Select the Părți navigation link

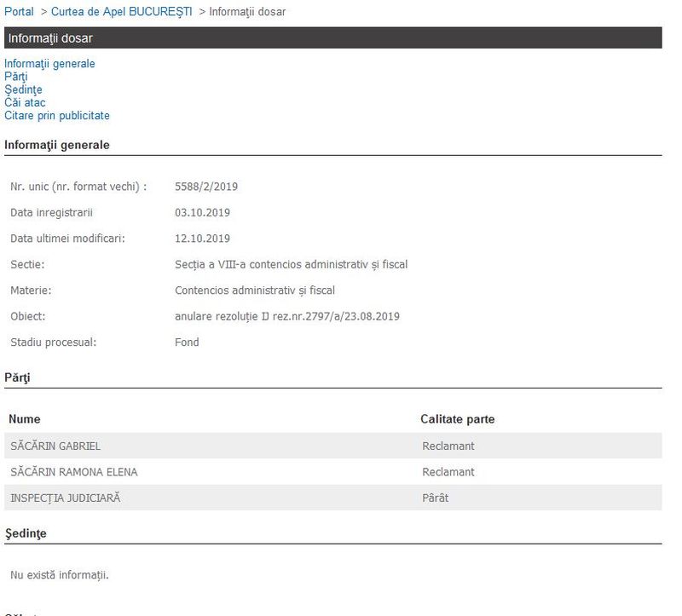tap(16, 77)
